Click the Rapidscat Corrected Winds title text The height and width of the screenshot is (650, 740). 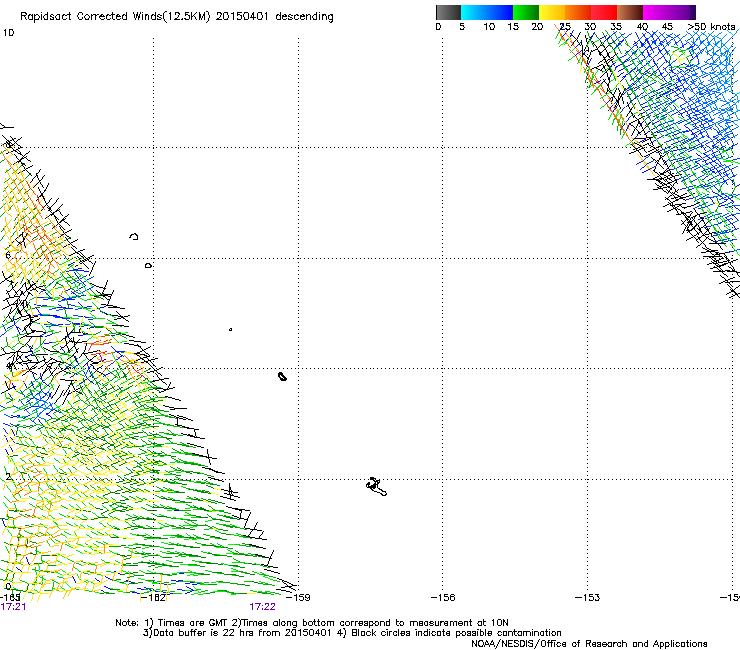point(177,17)
